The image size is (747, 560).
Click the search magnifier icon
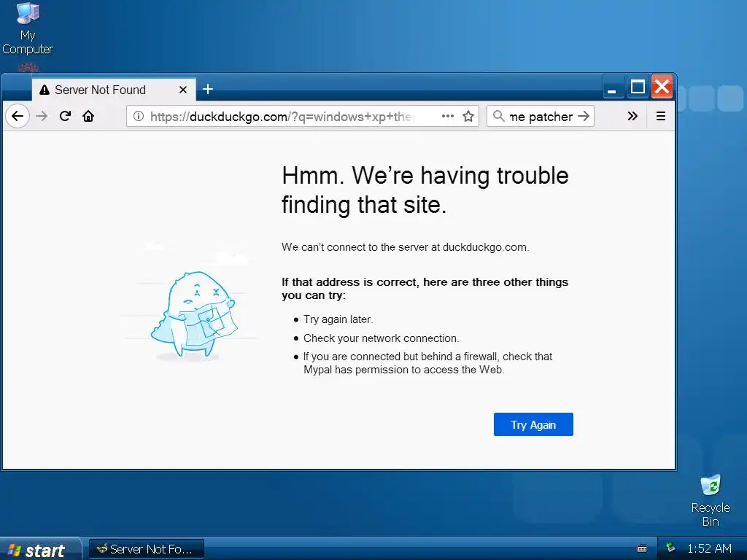point(499,116)
